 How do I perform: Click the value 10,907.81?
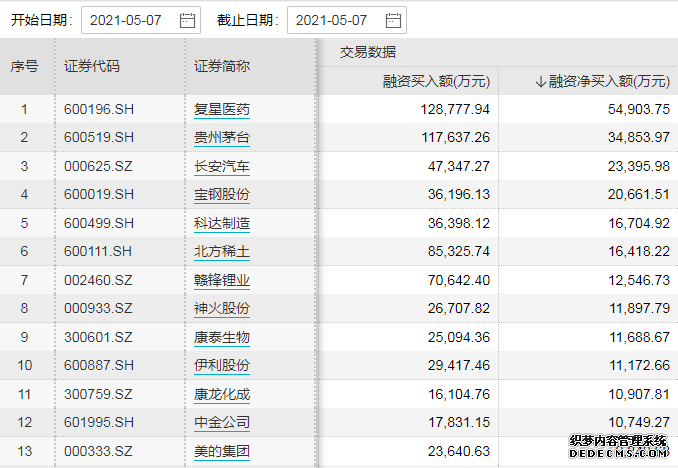[640, 394]
